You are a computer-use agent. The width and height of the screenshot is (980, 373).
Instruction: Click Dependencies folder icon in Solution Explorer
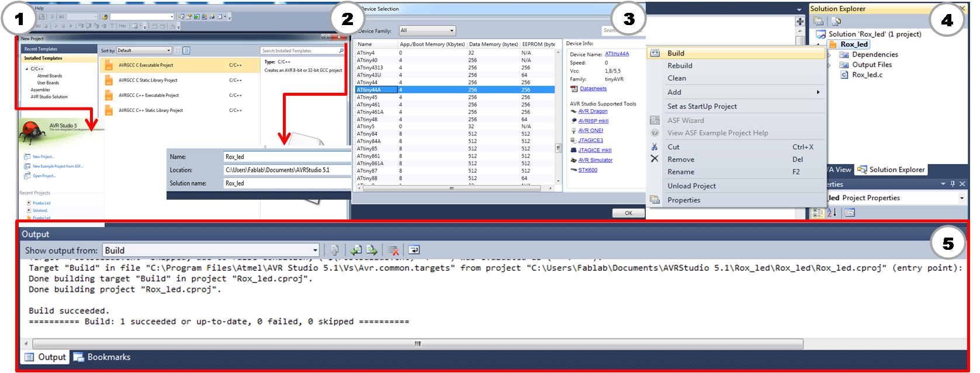pyautogui.click(x=844, y=54)
